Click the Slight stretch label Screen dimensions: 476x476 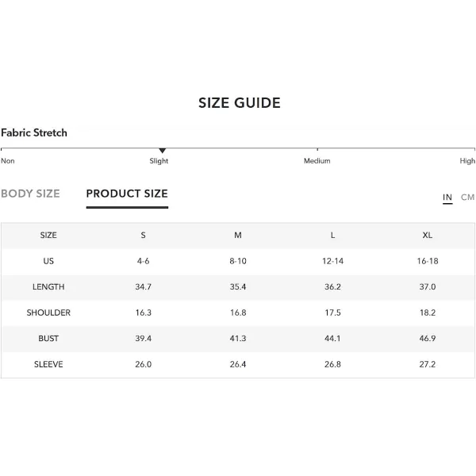(159, 161)
